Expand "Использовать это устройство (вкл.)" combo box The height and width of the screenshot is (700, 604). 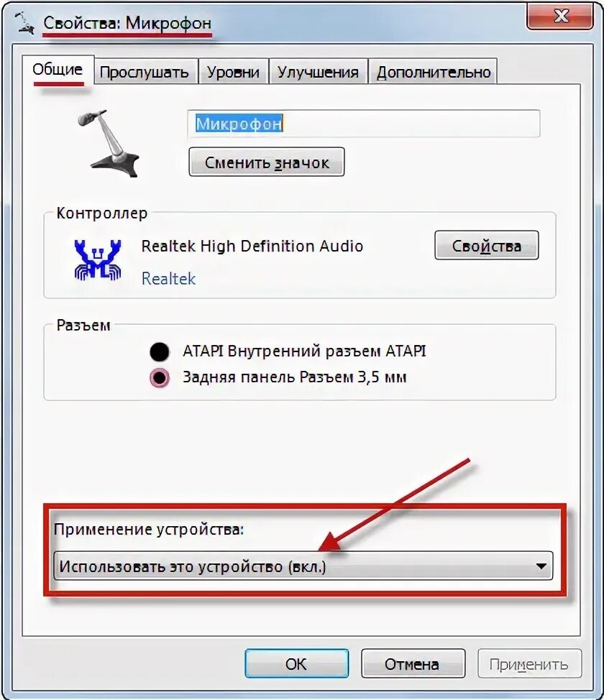(303, 566)
